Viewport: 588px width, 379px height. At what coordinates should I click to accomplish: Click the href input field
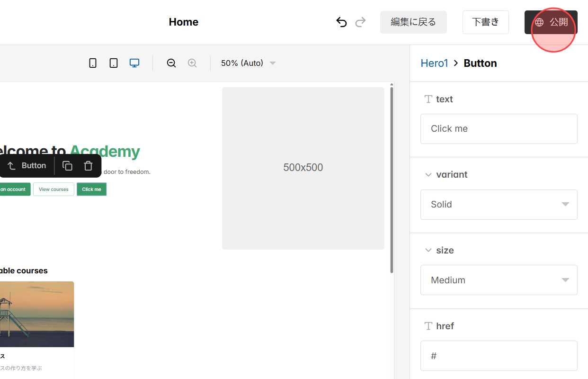pyautogui.click(x=499, y=356)
